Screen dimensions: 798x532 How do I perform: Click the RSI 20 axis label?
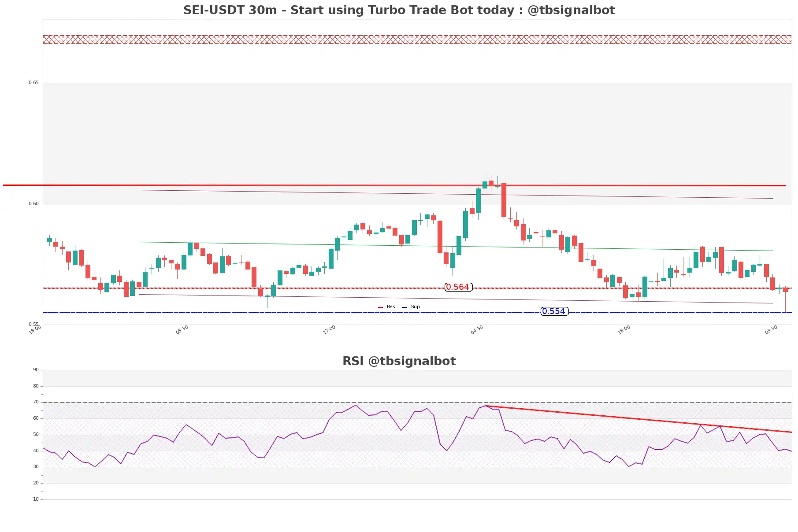point(36,483)
